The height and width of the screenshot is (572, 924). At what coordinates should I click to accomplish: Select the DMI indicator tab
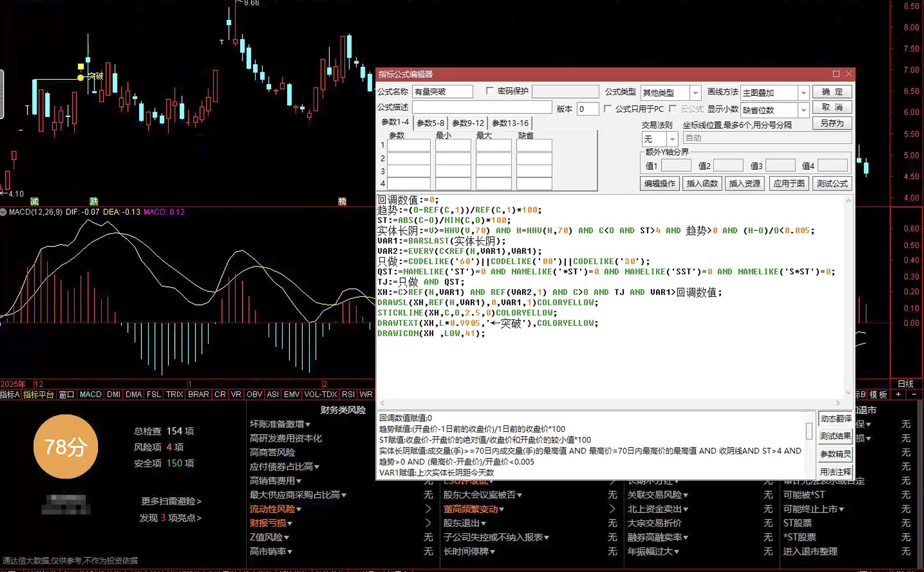click(114, 394)
